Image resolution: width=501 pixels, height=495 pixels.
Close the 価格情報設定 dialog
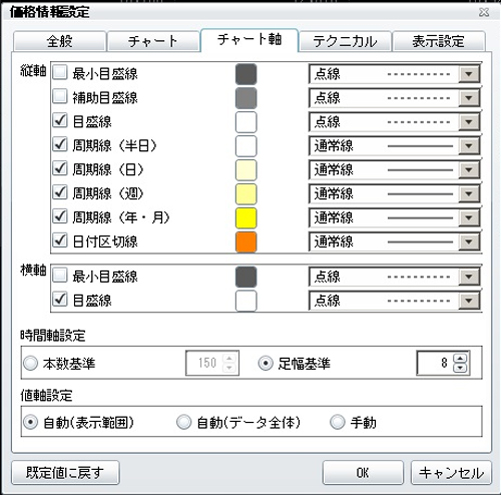[x=484, y=12]
